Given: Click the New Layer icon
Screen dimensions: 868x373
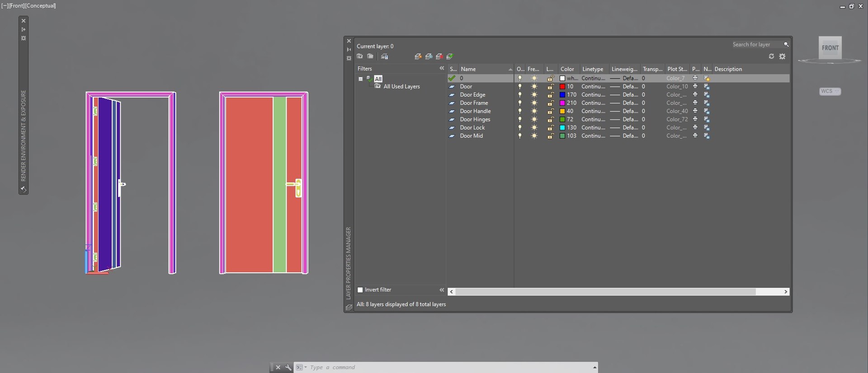Looking at the screenshot, I should click(418, 56).
